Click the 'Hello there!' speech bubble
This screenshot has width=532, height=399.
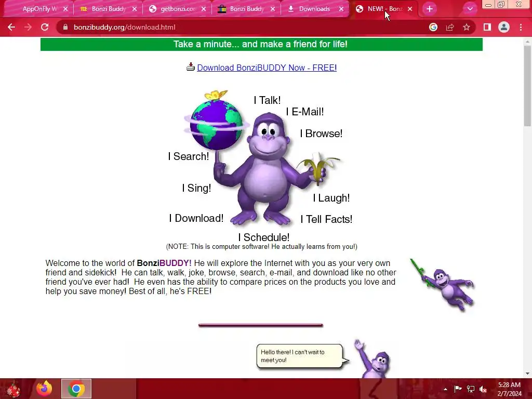click(x=302, y=356)
